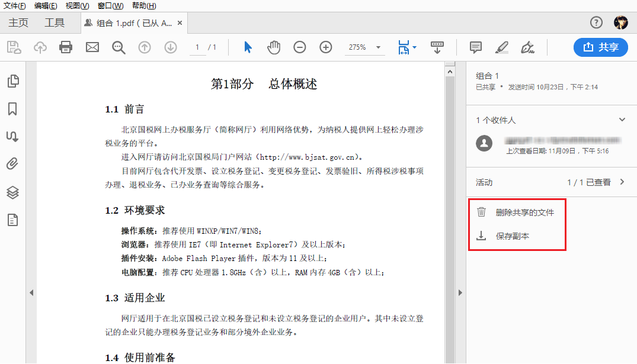The height and width of the screenshot is (364, 637).
Task: Open the 帮助(H) menu
Action: 144,6
